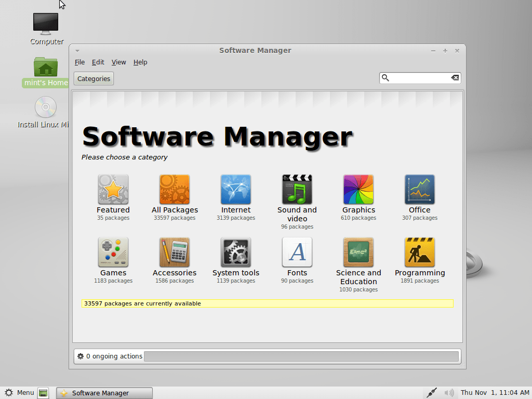Open the Fonts letter A icon
Screen dimensions: 532x399
(297, 252)
